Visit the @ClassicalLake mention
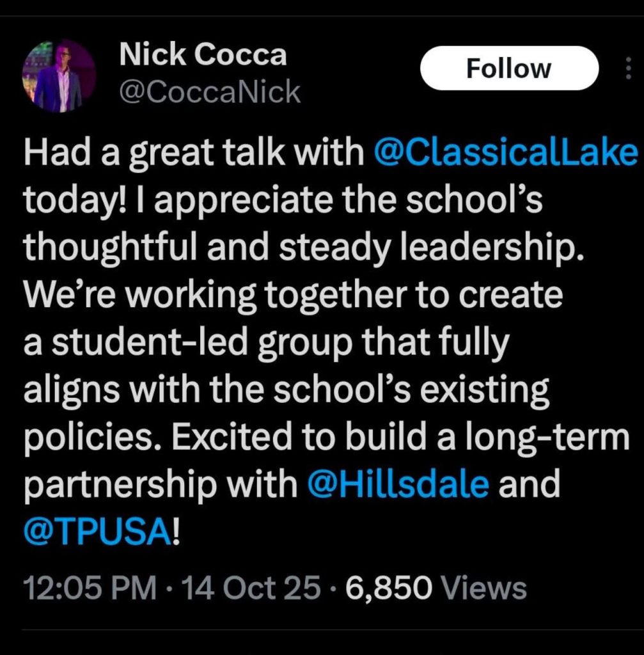The width and height of the screenshot is (644, 655). [504, 155]
